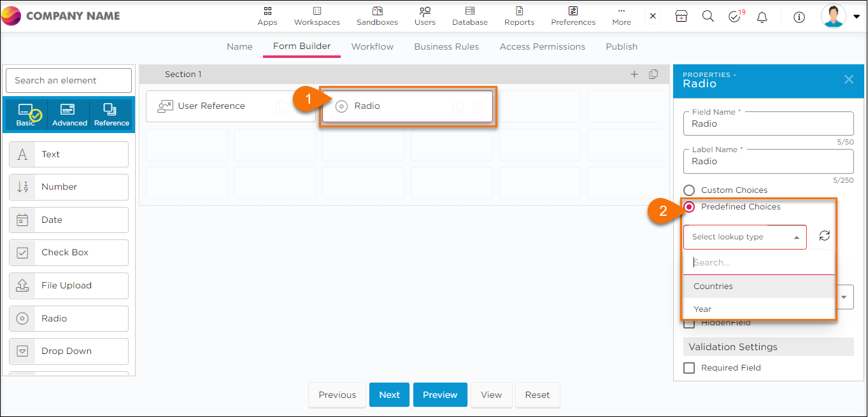Choose Predefined Choices radio option

689,207
